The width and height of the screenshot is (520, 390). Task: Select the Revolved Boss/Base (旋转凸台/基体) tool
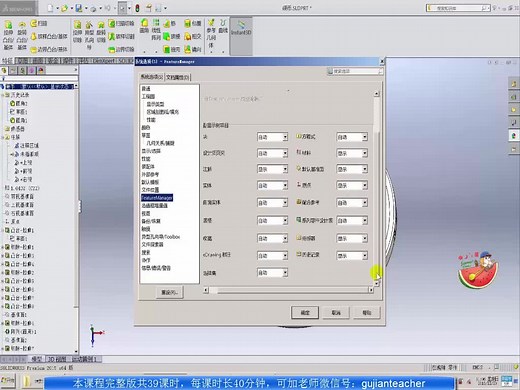[22, 35]
